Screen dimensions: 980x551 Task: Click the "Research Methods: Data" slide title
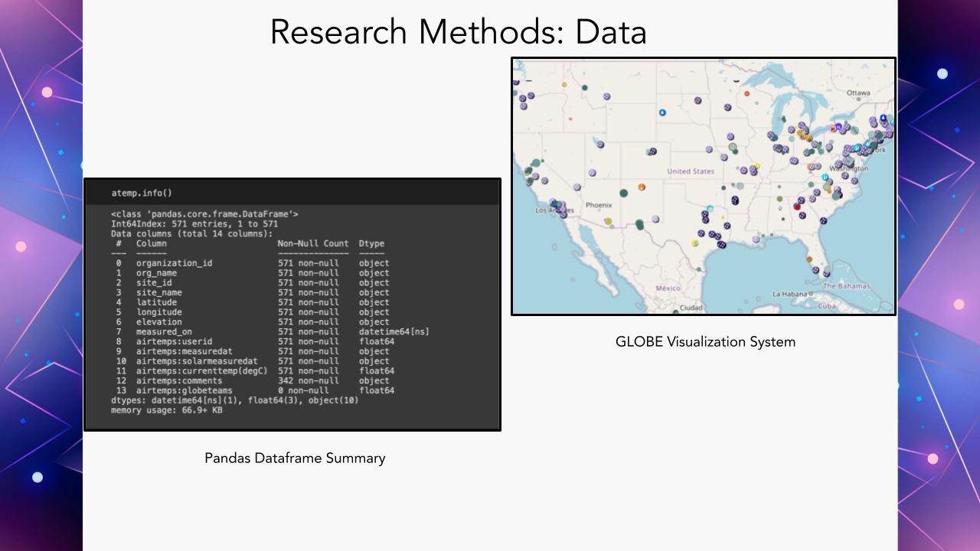(458, 32)
